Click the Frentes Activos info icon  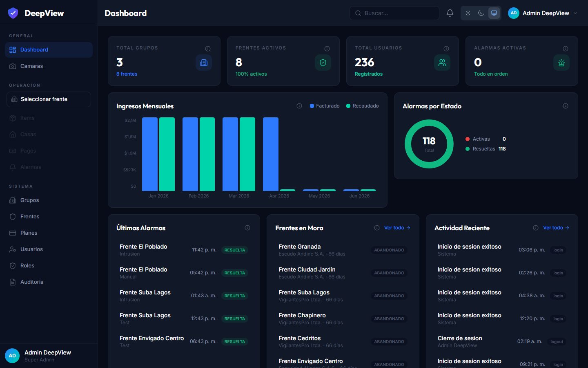coord(327,49)
